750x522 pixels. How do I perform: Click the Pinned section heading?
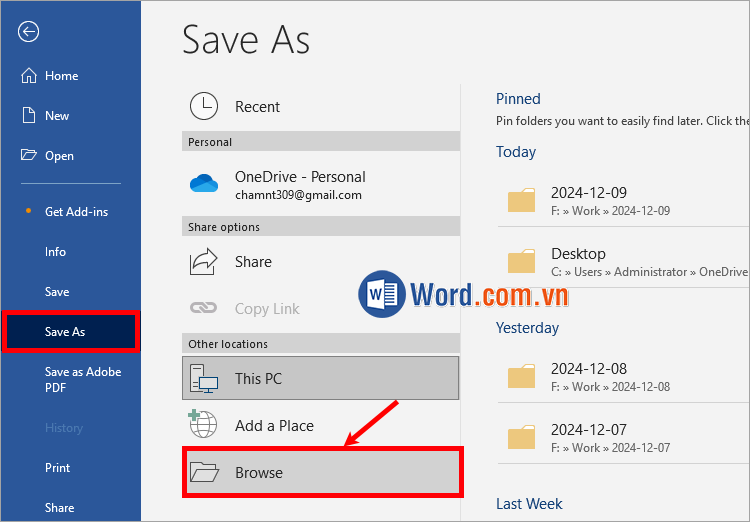coord(518,99)
